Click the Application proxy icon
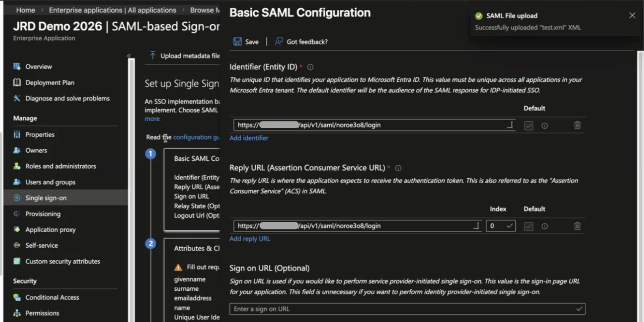 (x=17, y=229)
